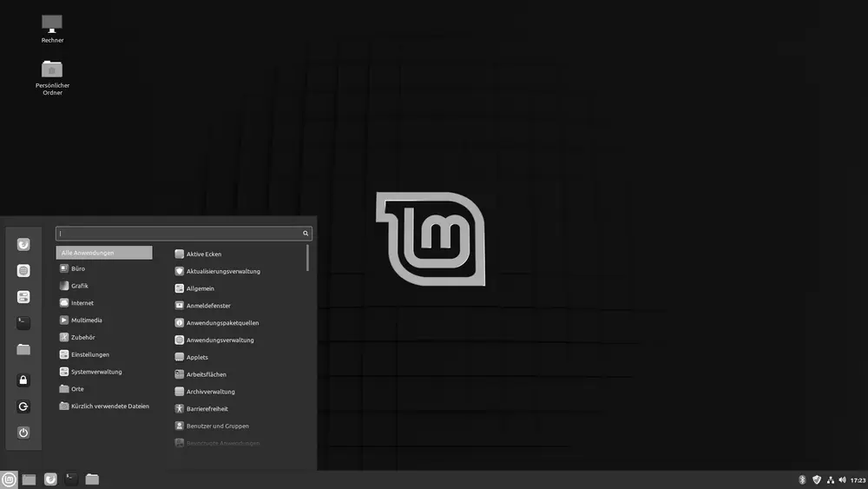Open Software Manager in menu sidebar
The image size is (868, 489).
(23, 270)
